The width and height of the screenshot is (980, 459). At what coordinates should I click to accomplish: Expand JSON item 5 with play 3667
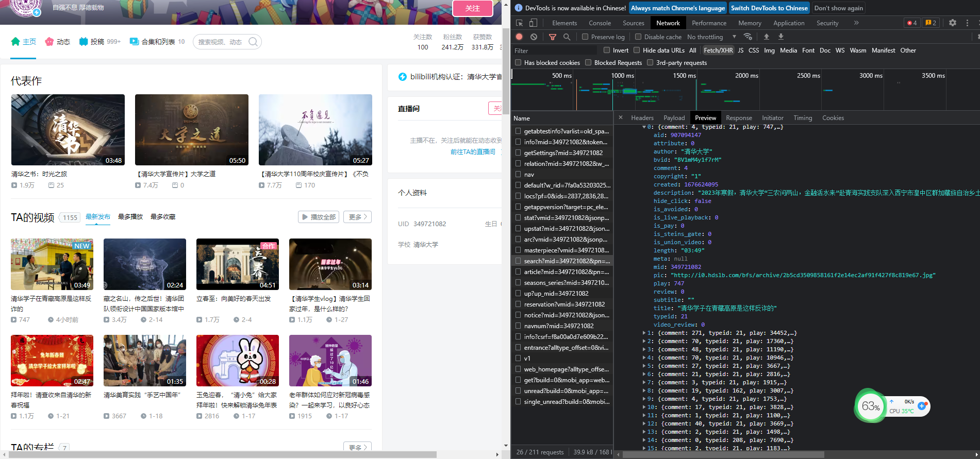(644, 366)
